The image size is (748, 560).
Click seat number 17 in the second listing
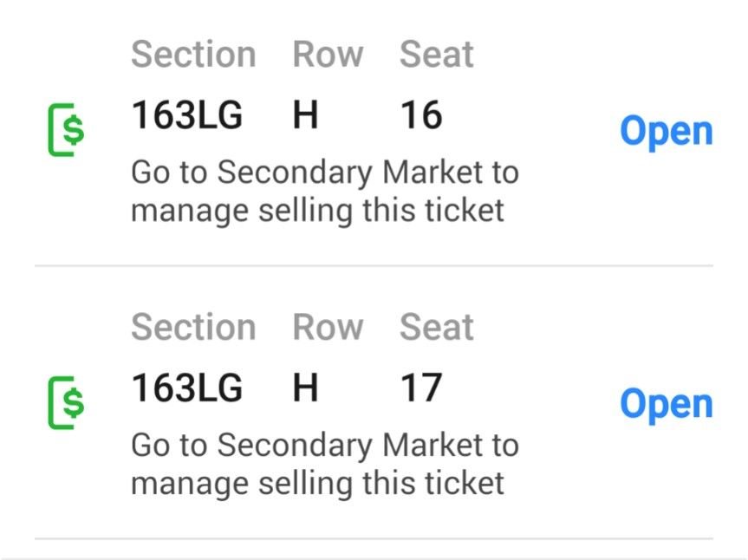pyautogui.click(x=423, y=387)
